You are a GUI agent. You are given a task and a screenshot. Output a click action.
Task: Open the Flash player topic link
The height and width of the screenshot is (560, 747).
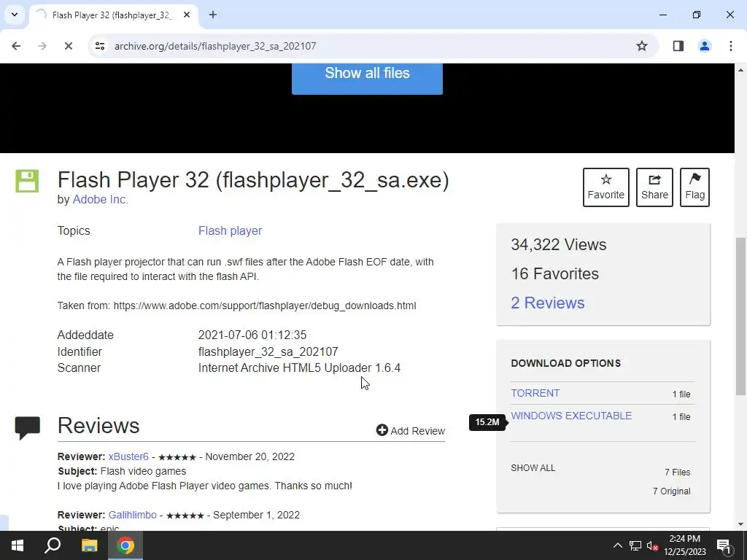click(x=230, y=230)
